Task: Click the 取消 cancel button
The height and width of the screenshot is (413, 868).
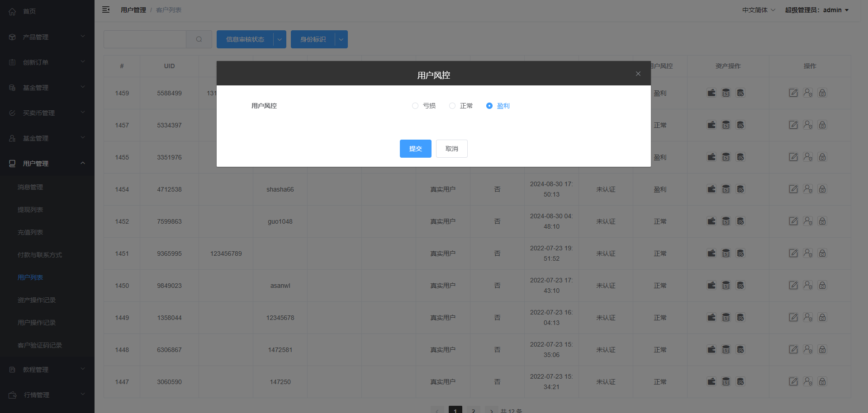Action: 451,149
